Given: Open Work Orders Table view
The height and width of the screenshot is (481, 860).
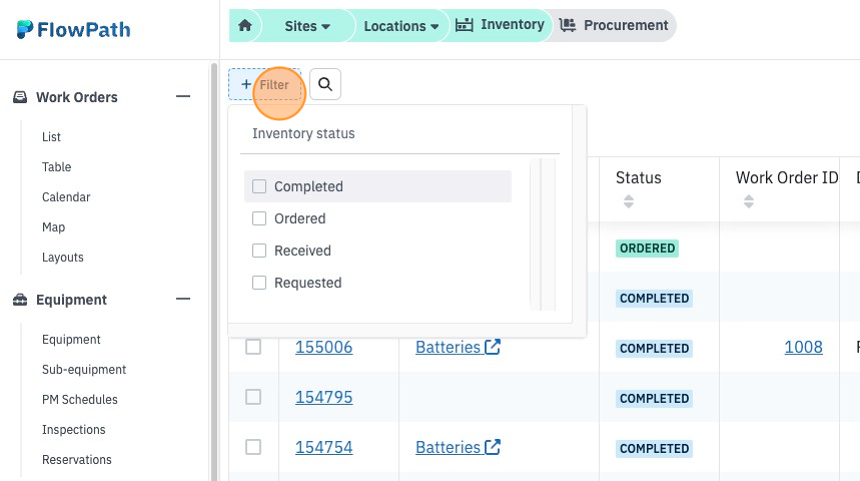Looking at the screenshot, I should pos(56,167).
